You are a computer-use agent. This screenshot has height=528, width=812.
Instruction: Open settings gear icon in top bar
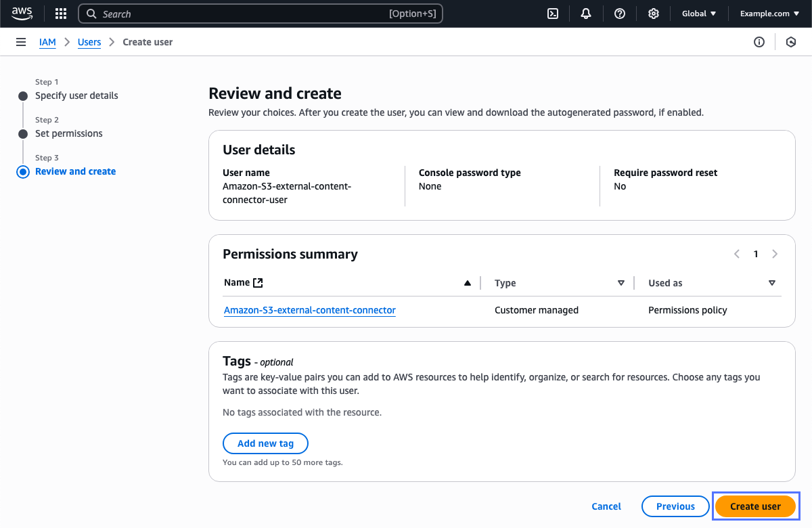pyautogui.click(x=654, y=14)
